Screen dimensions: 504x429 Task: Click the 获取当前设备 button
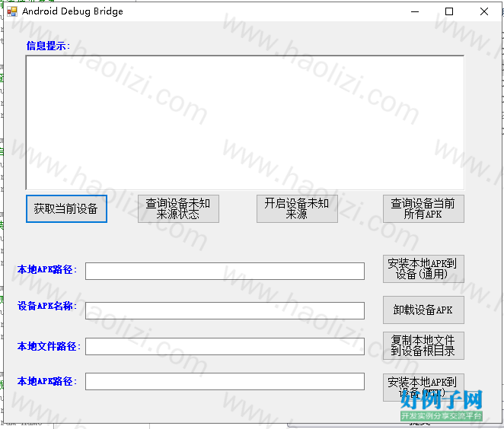pyautogui.click(x=66, y=208)
